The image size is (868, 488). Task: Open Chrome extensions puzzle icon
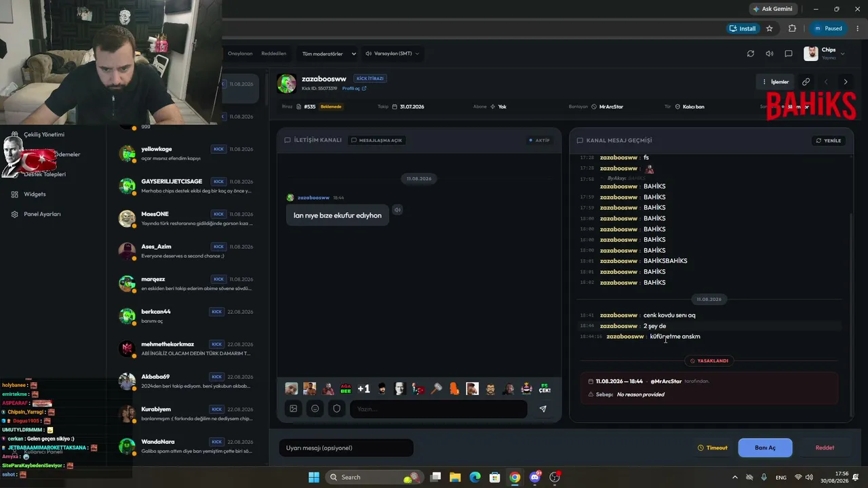pos(792,28)
